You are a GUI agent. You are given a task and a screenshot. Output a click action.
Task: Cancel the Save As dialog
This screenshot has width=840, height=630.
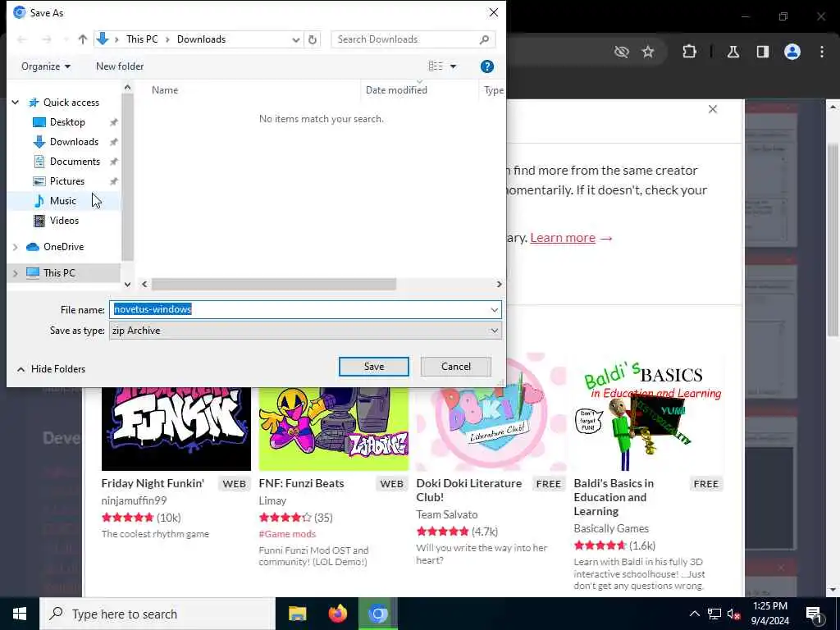(x=456, y=367)
